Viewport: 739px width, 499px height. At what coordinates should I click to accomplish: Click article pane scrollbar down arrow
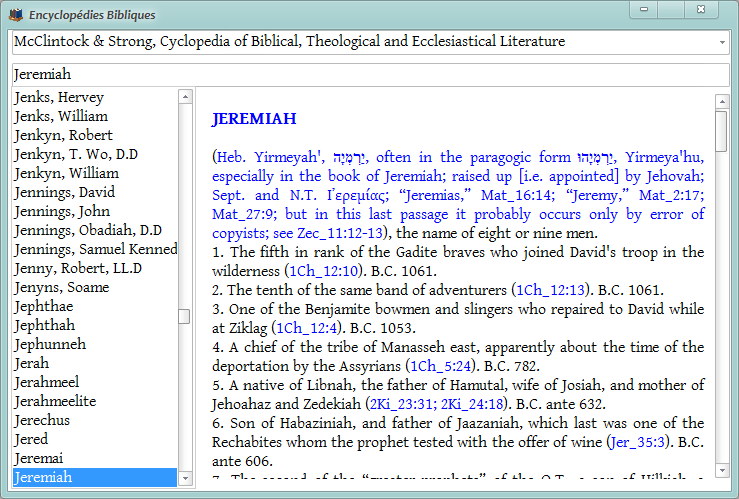(722, 470)
